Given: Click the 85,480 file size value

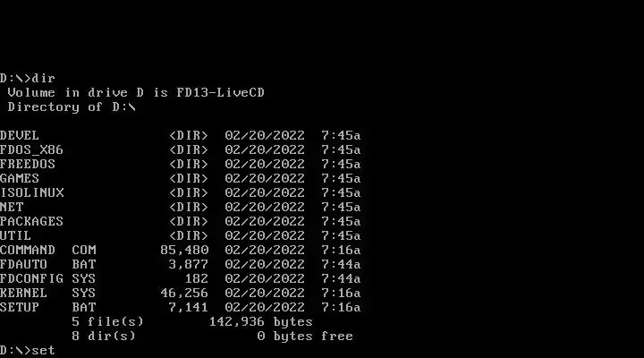Looking at the screenshot, I should coord(184,251).
